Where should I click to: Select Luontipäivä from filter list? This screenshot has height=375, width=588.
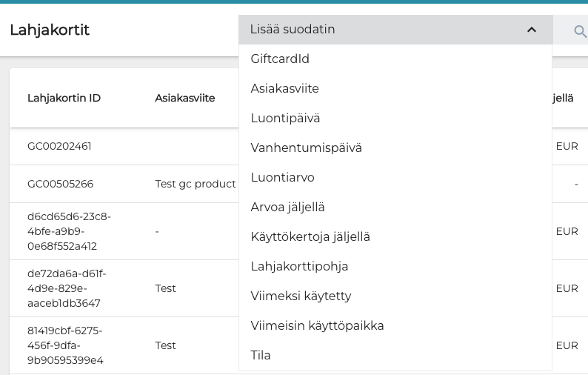pyautogui.click(x=285, y=119)
